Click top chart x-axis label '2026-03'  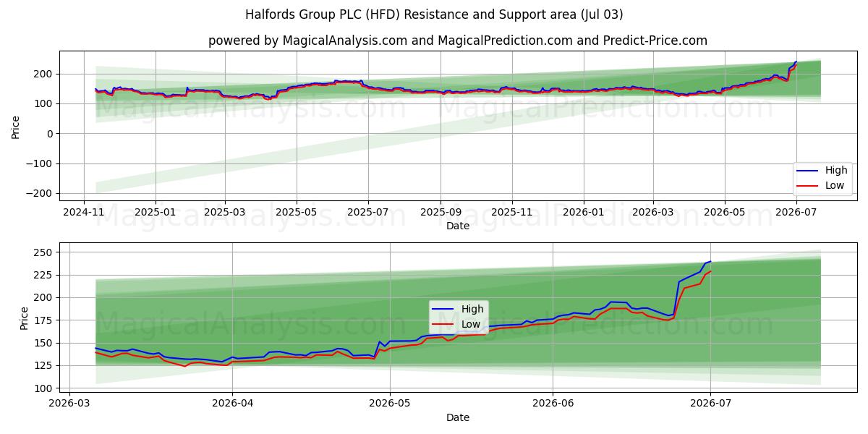(654, 211)
